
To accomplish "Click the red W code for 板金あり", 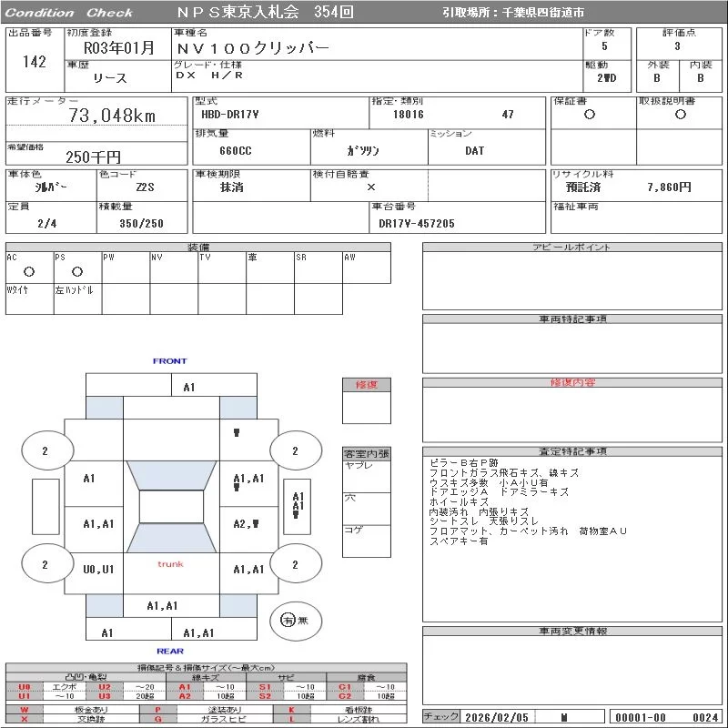I will pyautogui.click(x=25, y=709).
